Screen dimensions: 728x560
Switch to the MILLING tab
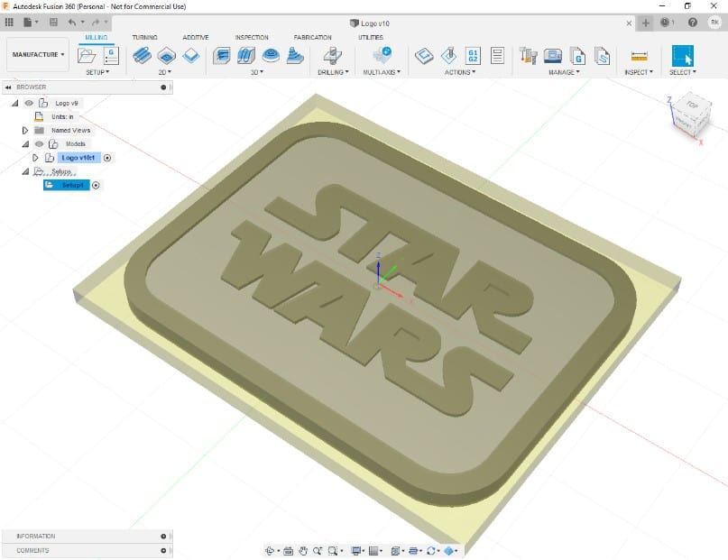[97, 37]
